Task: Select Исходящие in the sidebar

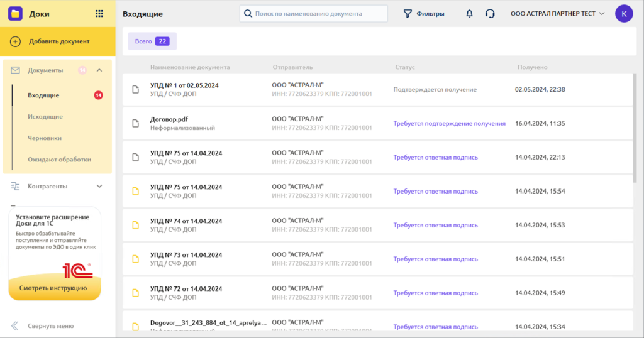Action: click(x=45, y=117)
